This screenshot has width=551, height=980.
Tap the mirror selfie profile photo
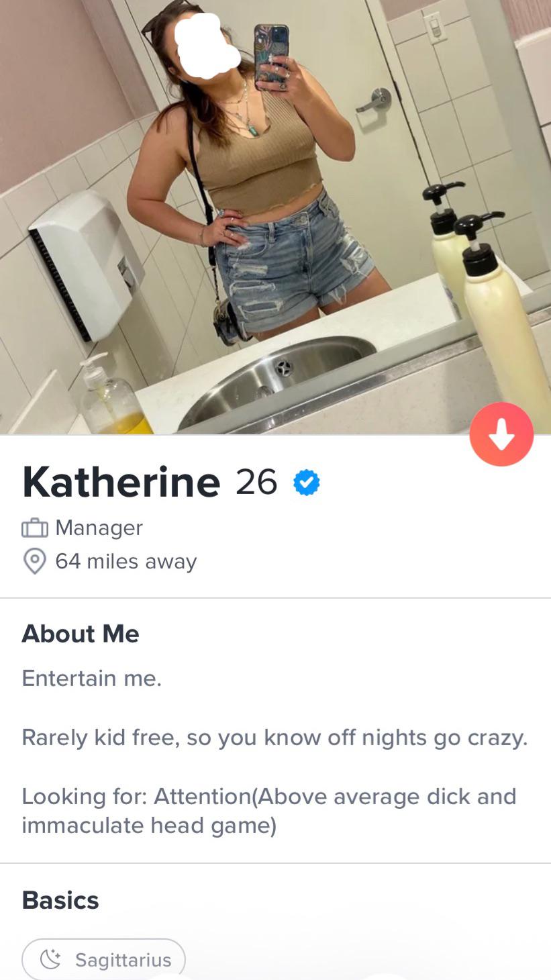point(275,217)
